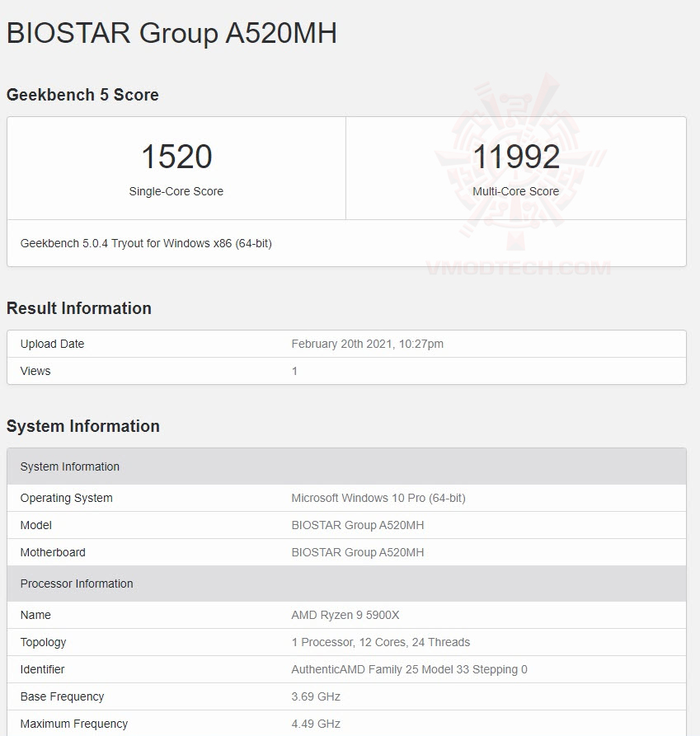
Task: Click the multi-core score value 11992
Action: coord(516,157)
